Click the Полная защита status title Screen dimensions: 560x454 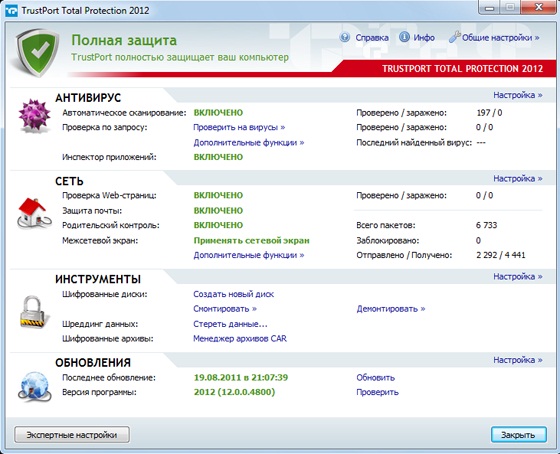pos(124,40)
